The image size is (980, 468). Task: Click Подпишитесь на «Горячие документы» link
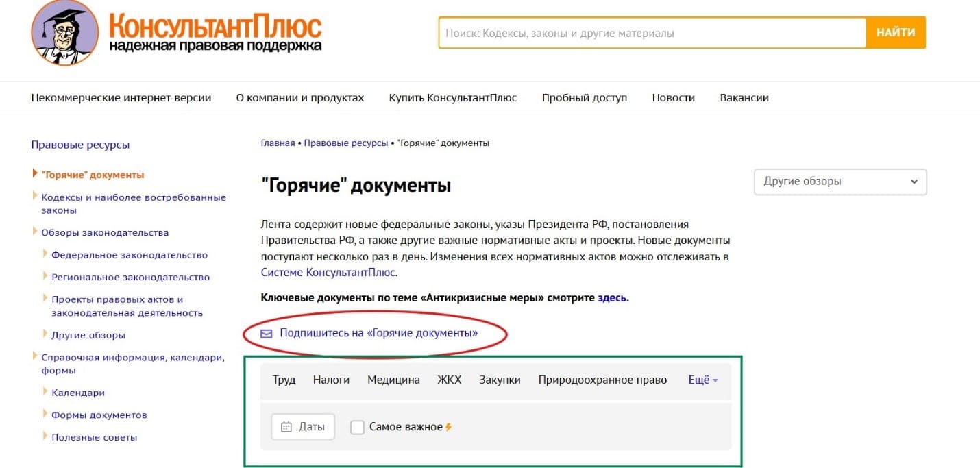click(x=378, y=333)
